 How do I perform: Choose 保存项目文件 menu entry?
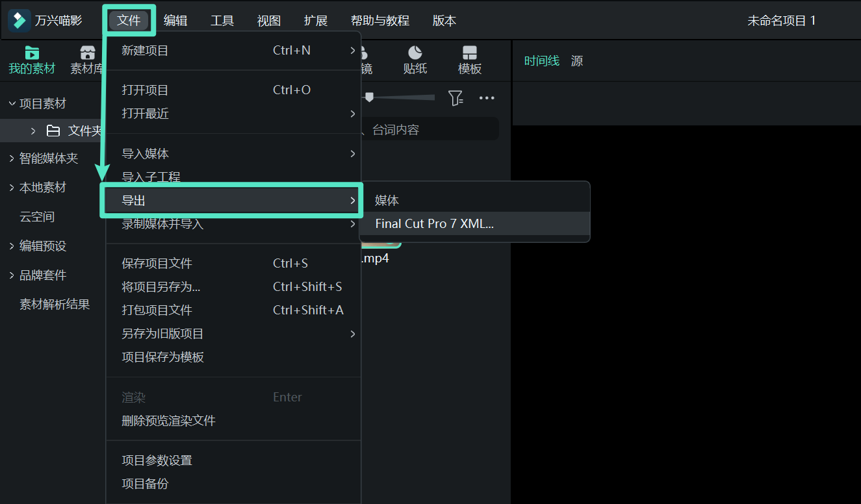pos(233,263)
